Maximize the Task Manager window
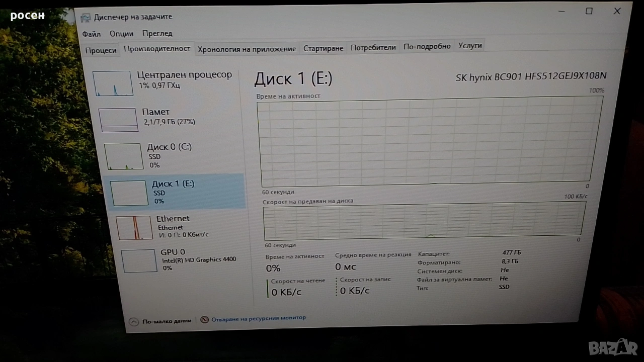644x362 pixels. pyautogui.click(x=589, y=11)
